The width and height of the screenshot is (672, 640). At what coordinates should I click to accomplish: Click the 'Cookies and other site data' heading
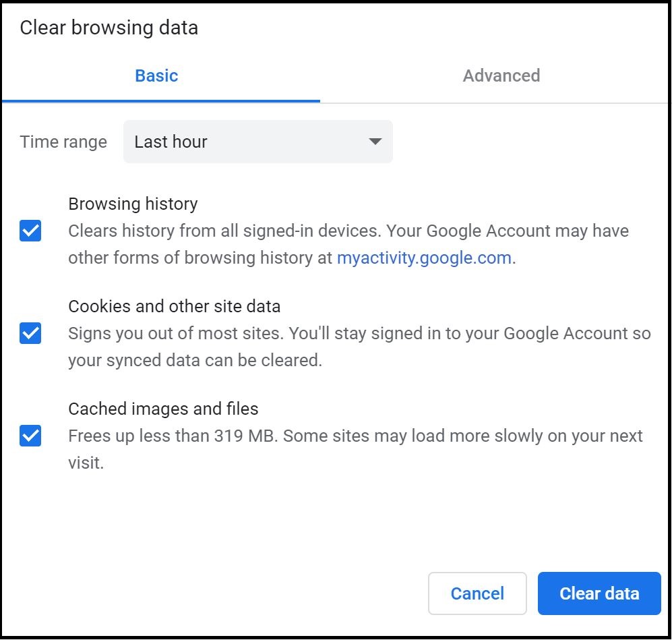[x=174, y=306]
